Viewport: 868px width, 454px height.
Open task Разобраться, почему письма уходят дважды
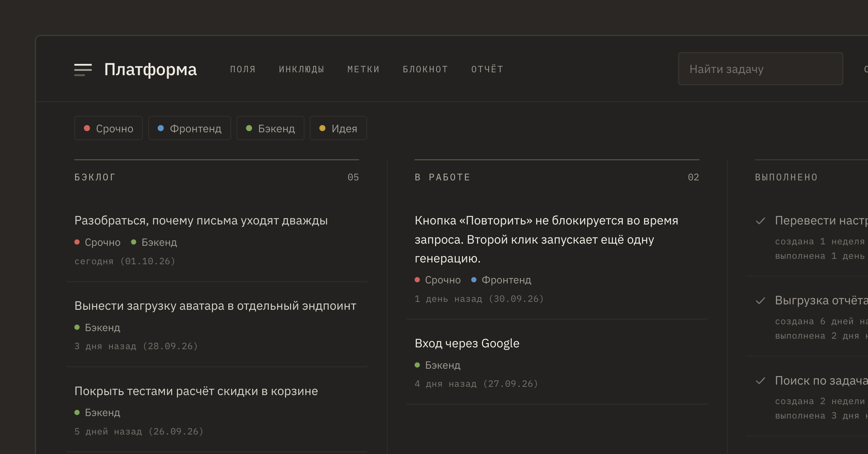coord(201,220)
